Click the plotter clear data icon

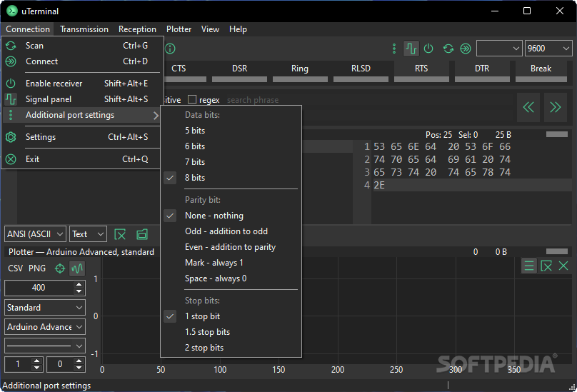point(546,266)
